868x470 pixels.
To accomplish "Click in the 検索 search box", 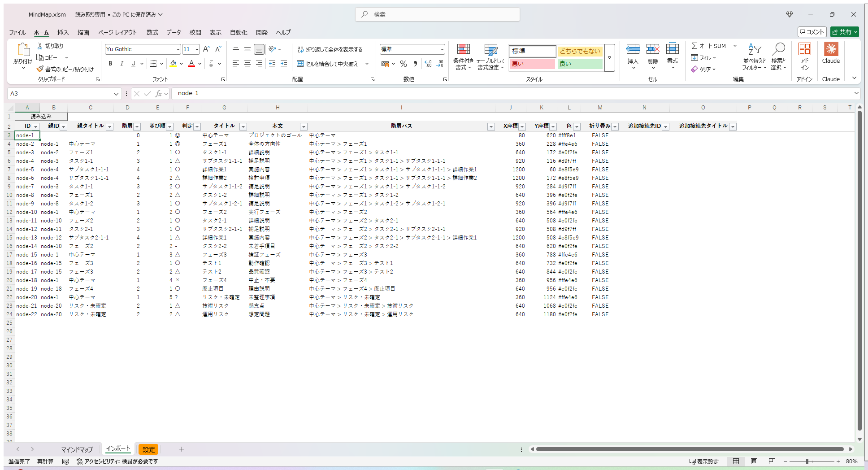I will [x=438, y=14].
